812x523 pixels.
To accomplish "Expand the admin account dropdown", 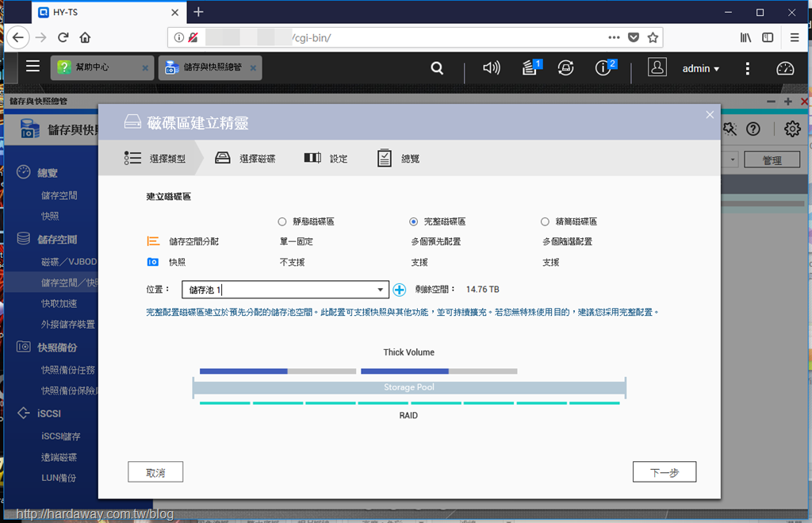I will [x=701, y=68].
